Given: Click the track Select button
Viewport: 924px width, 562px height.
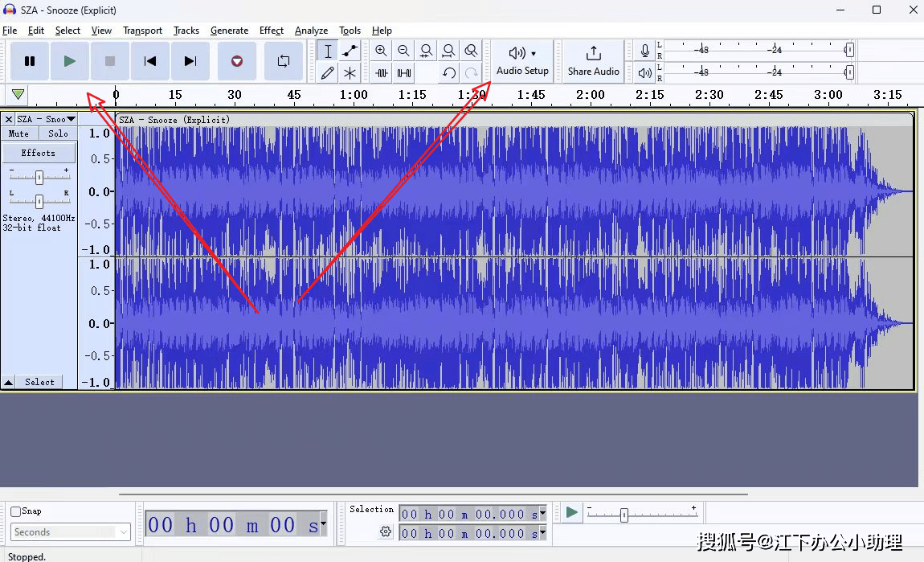Looking at the screenshot, I should 39,382.
